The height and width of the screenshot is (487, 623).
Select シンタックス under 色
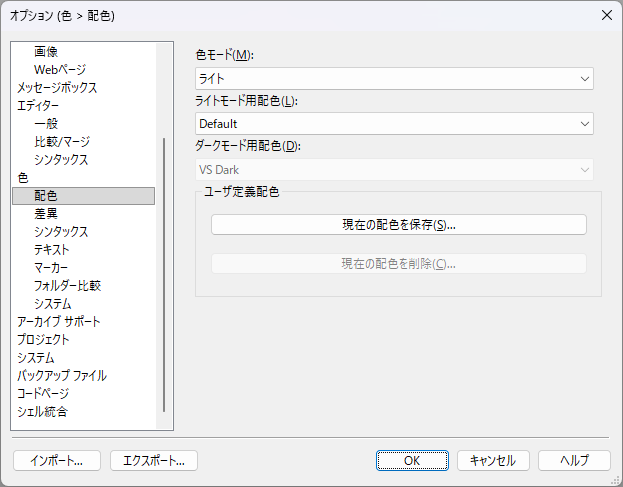[61, 232]
